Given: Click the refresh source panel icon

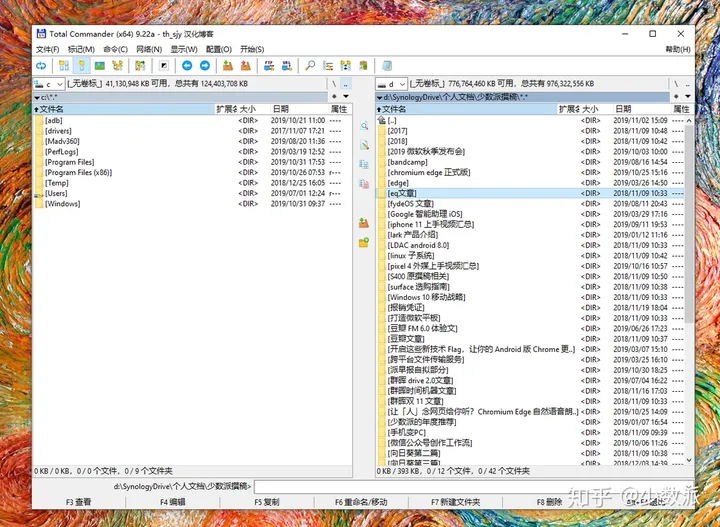Looking at the screenshot, I should [41, 66].
